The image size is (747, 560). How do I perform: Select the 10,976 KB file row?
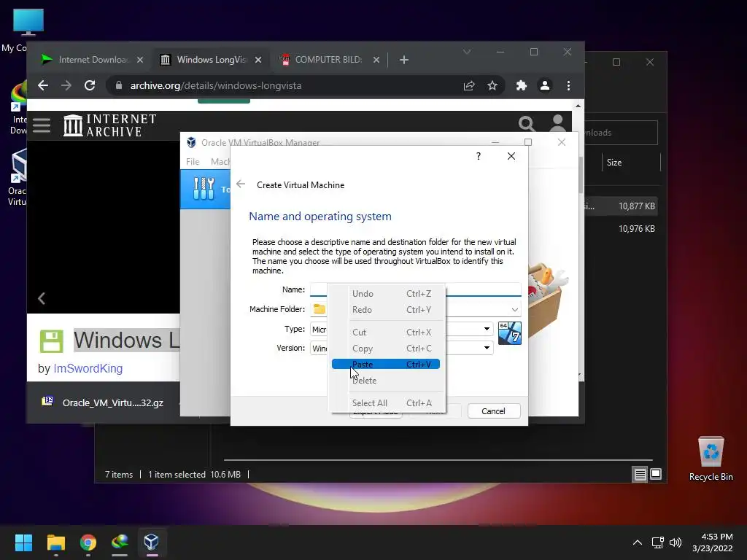[622, 228]
